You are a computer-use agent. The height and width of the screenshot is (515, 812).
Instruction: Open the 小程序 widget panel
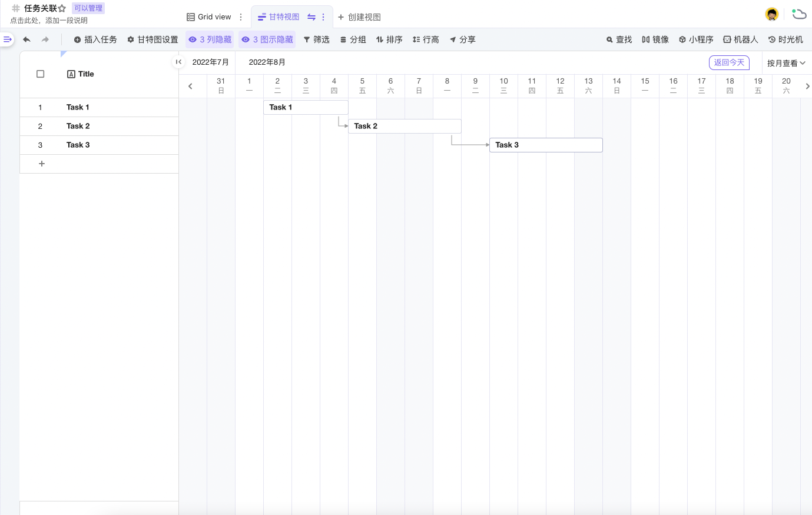tap(695, 39)
